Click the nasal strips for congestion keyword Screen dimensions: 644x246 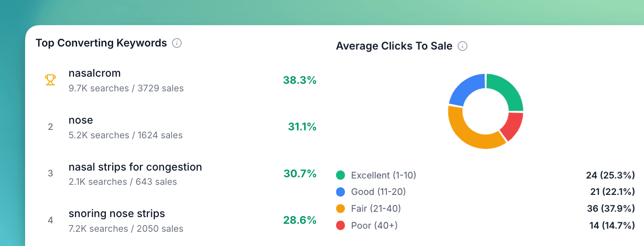tap(135, 167)
